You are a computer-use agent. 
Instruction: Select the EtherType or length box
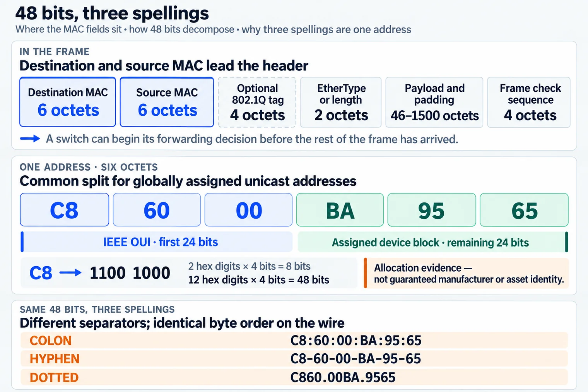click(341, 102)
